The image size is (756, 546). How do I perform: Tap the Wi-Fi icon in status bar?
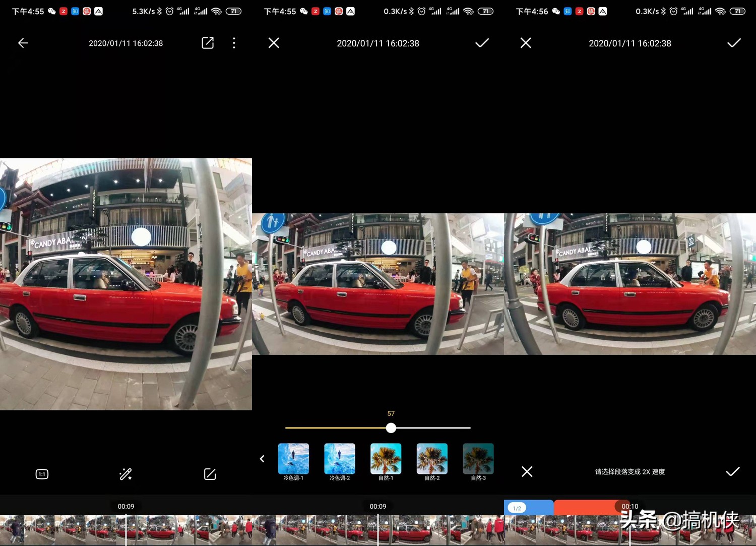[217, 11]
